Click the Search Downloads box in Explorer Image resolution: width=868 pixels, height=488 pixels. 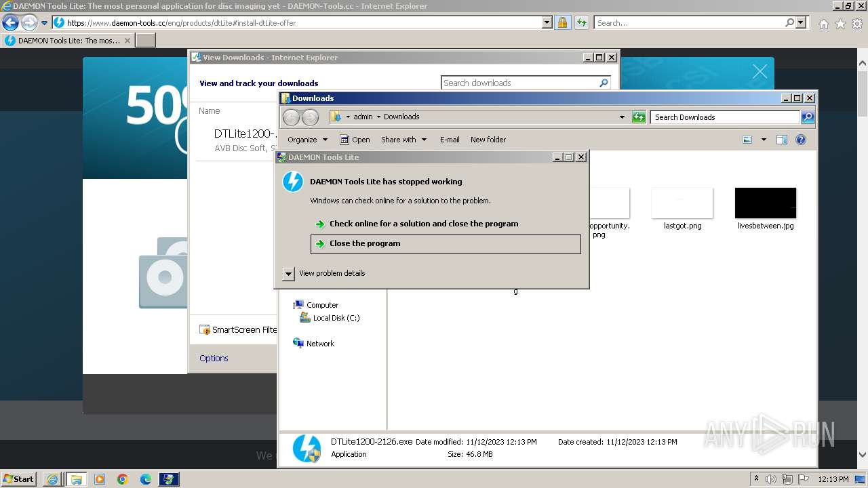(x=726, y=117)
